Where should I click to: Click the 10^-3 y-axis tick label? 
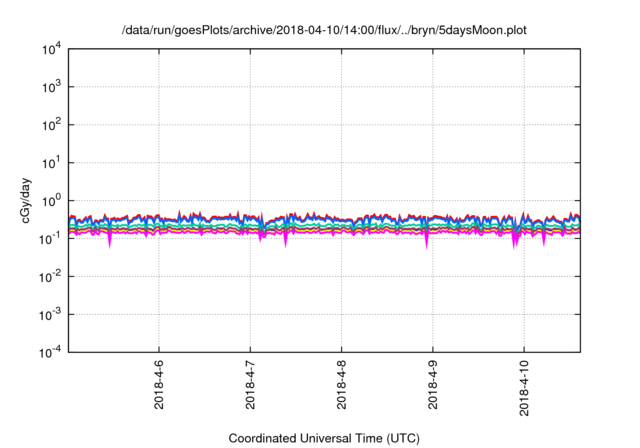[x=48, y=313]
